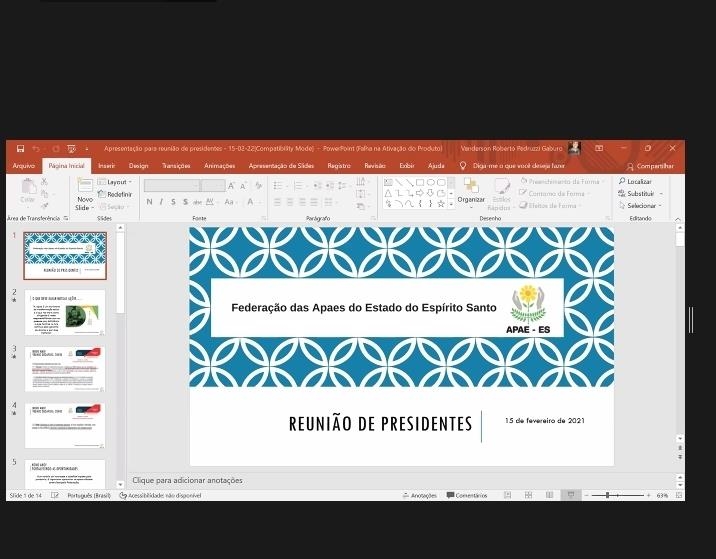Open the Comentários pane in the status bar

[x=467, y=496]
